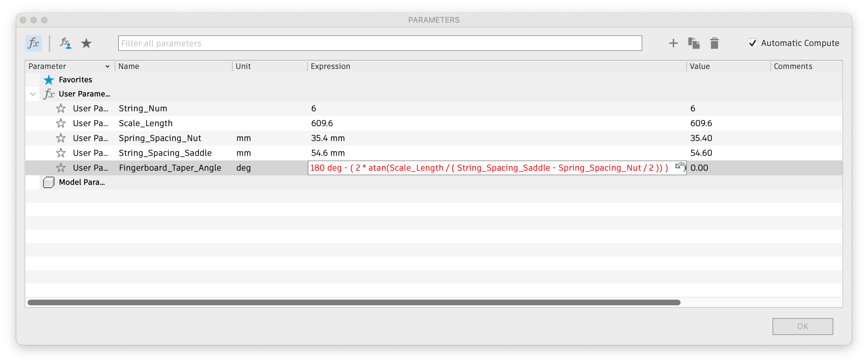This screenshot has height=364, width=868.
Task: Sort by the Expression column header
Action: pyautogui.click(x=330, y=66)
